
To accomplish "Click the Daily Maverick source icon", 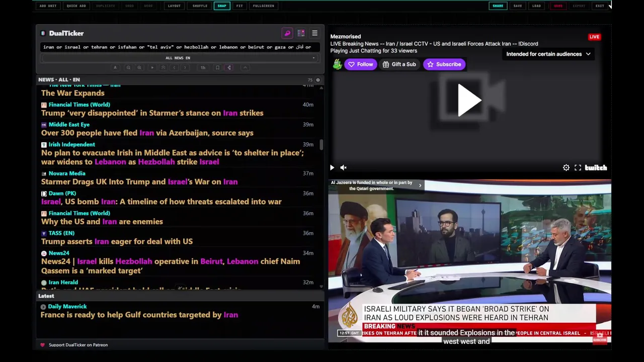I will (43, 307).
